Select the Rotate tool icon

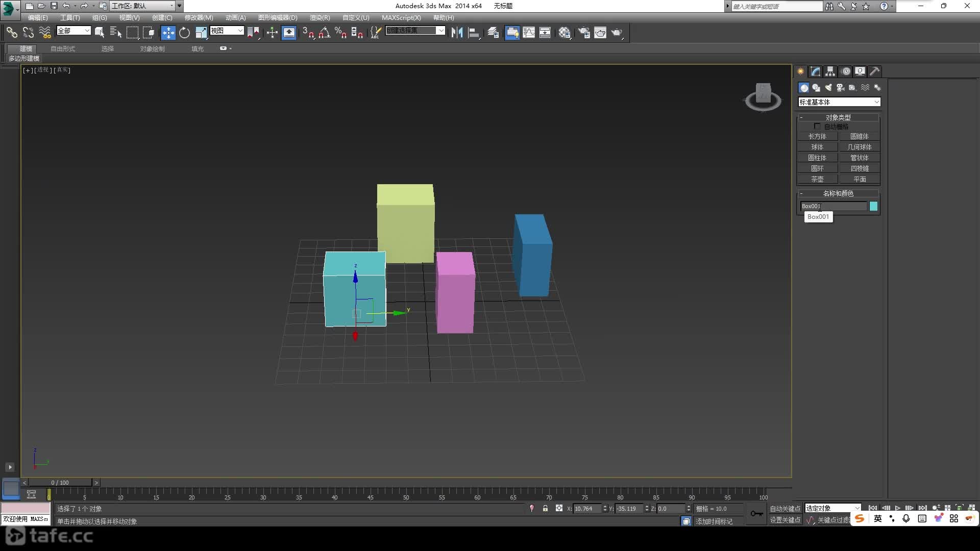coord(184,33)
